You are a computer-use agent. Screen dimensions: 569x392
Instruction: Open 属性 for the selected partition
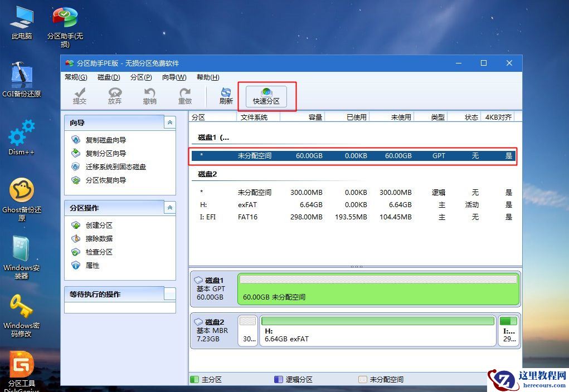[x=92, y=266]
